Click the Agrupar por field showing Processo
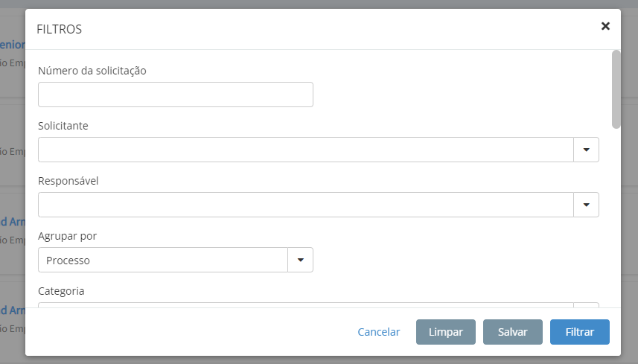 (x=162, y=260)
